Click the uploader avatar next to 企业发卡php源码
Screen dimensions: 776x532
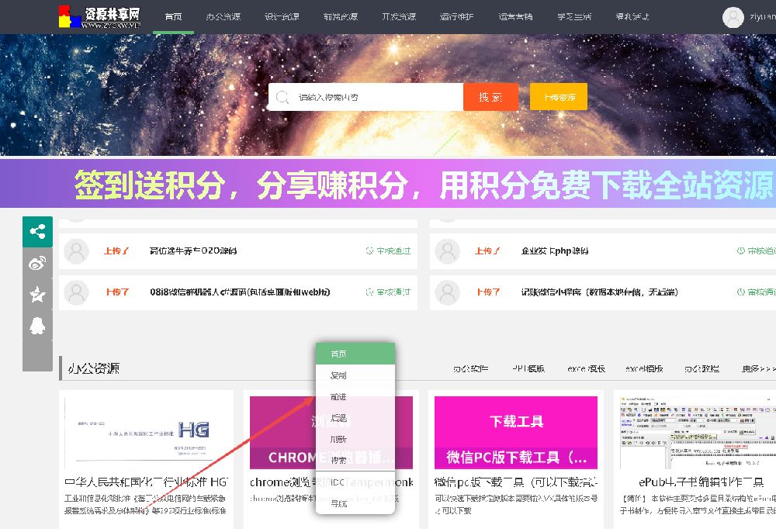click(446, 250)
